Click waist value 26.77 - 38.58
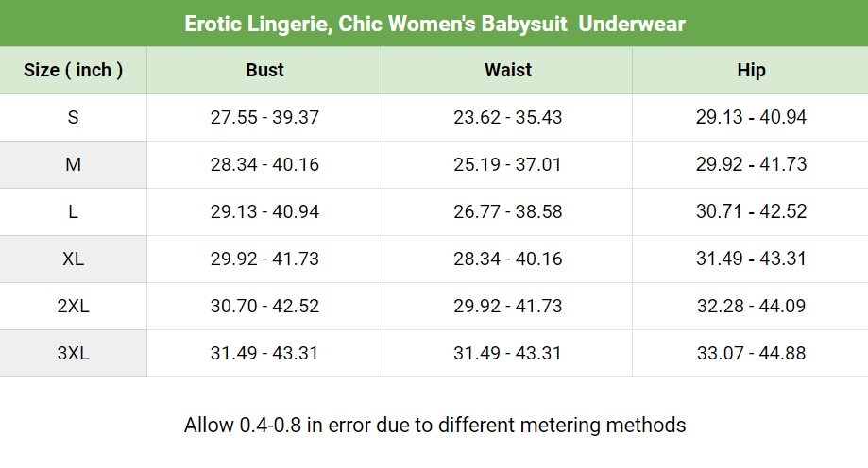The width and height of the screenshot is (868, 468). (x=508, y=212)
